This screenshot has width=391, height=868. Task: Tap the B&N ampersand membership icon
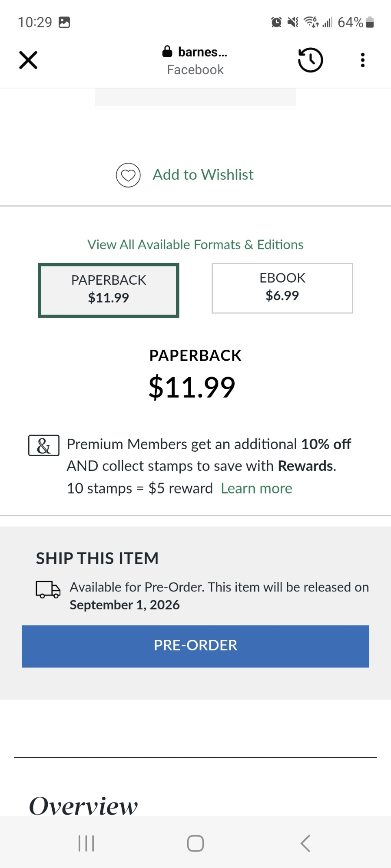[x=44, y=446]
